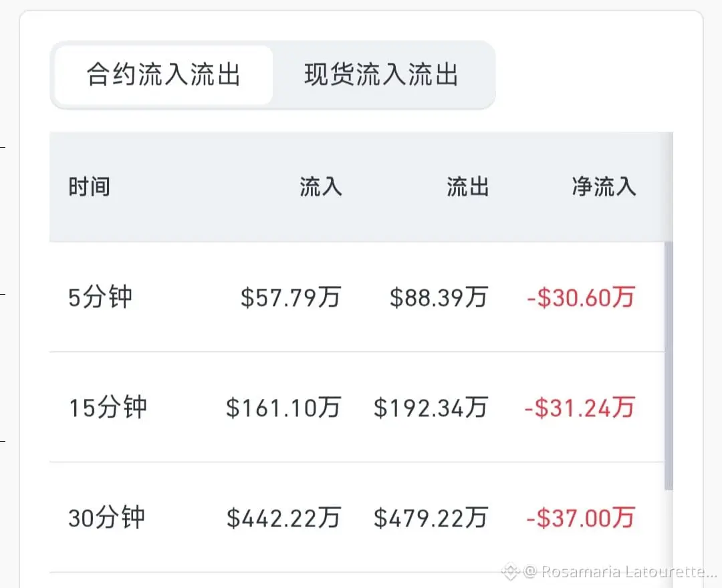Click the $192.34万 outflow value
The height and width of the screenshot is (588, 722).
[x=431, y=408]
